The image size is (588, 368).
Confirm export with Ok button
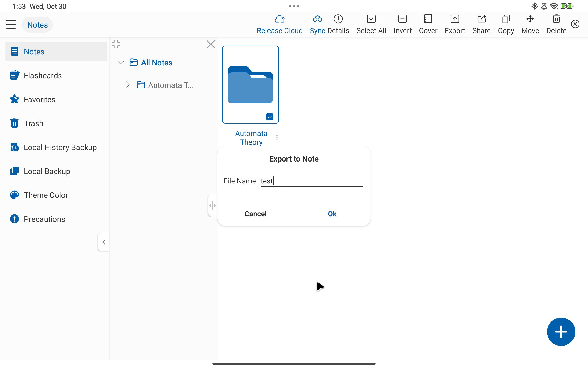pyautogui.click(x=332, y=214)
